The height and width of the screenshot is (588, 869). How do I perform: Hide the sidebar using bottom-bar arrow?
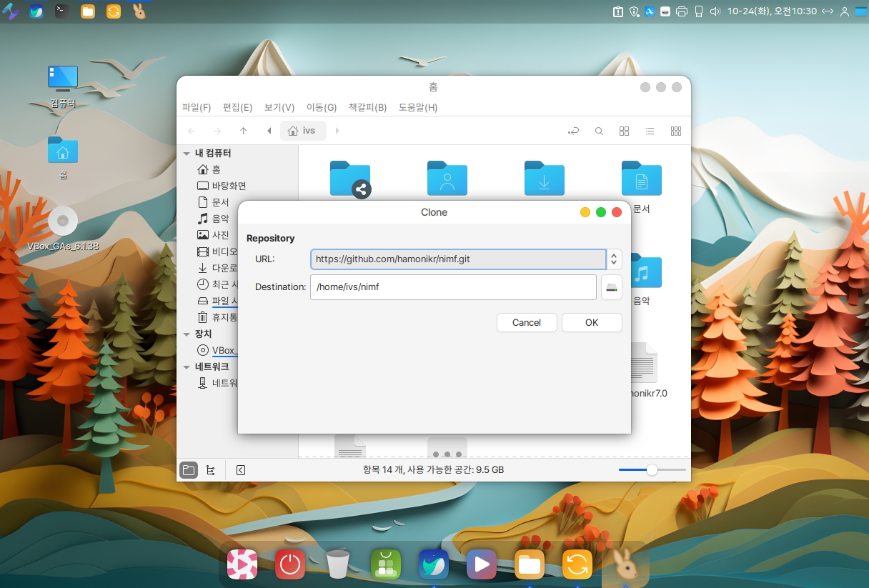pyautogui.click(x=240, y=470)
